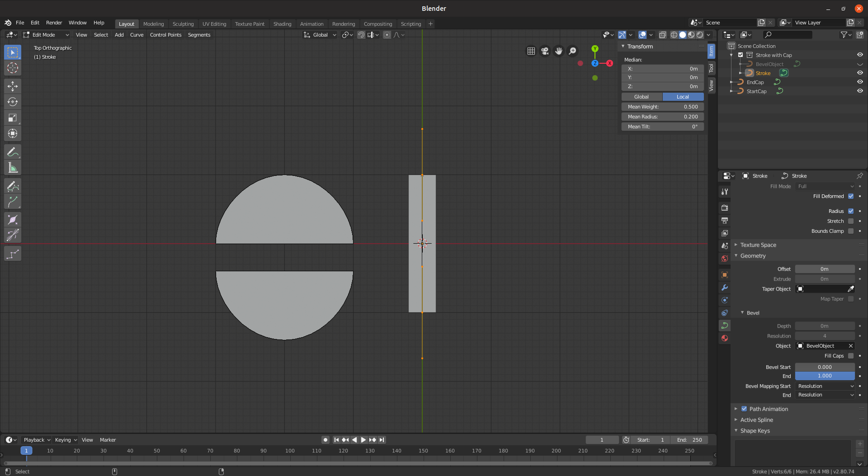The image size is (868, 476).
Task: Select the Extrude curve tool
Action: point(13,202)
